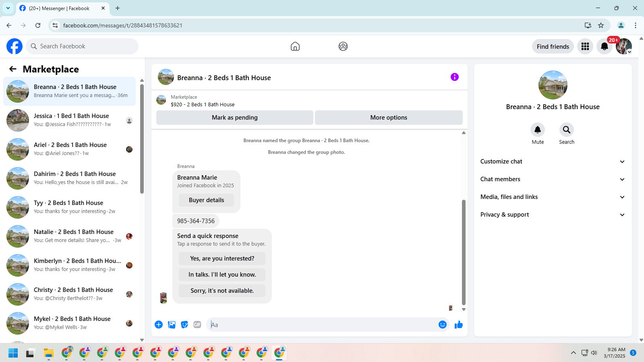
Task: Click the chat list scrollbar thumb
Action: 142,139
